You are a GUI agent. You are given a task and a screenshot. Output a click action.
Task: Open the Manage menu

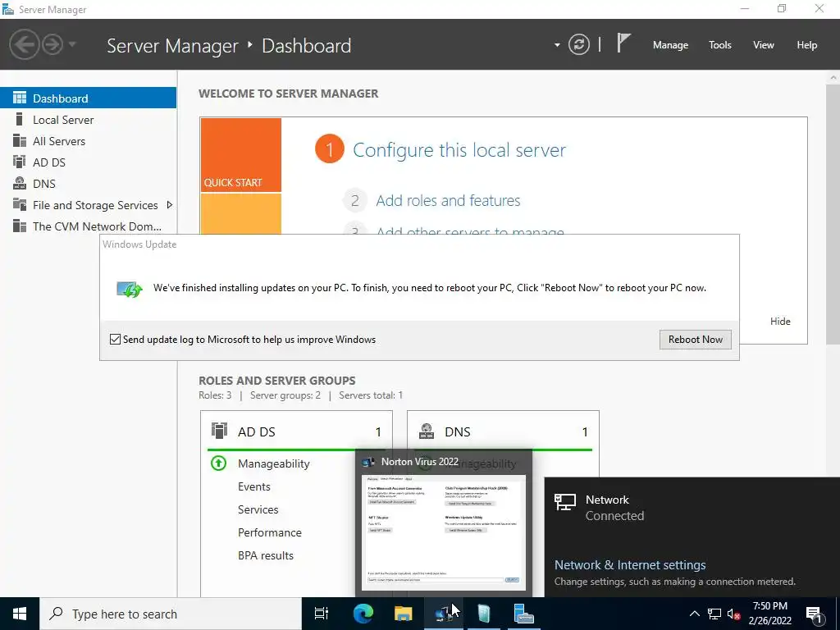[x=670, y=45]
